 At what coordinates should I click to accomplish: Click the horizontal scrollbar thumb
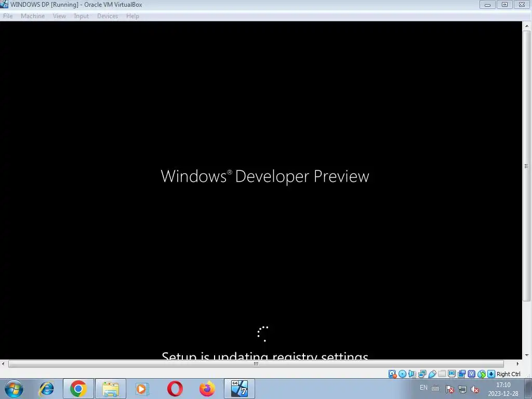256,364
